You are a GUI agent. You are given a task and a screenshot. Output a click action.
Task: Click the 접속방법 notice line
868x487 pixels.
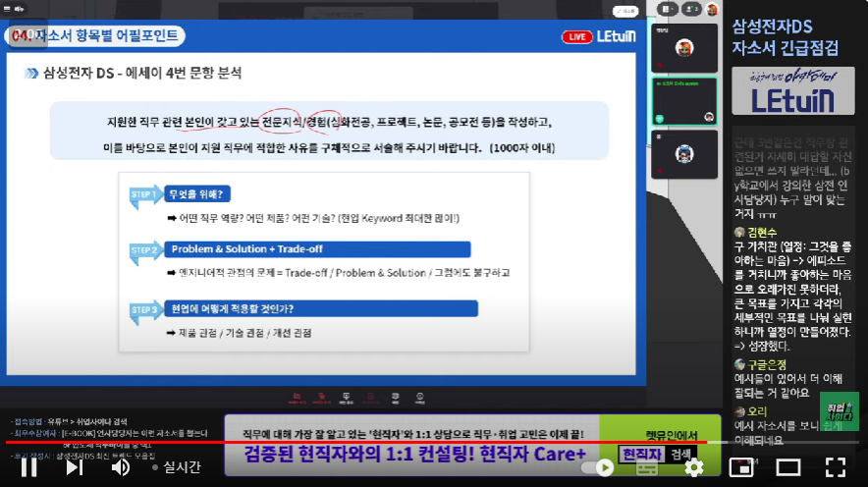tap(69, 421)
